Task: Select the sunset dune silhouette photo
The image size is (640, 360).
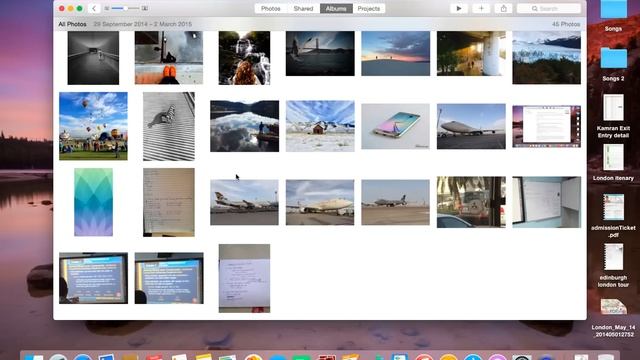Action: pos(396,53)
